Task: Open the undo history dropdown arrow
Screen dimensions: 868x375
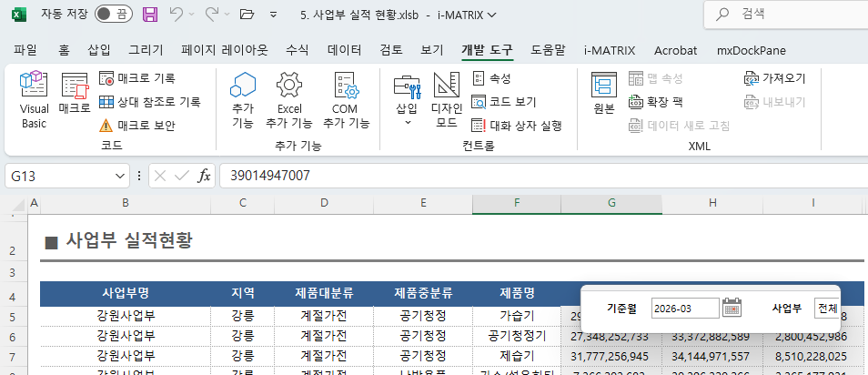Action: [192, 15]
